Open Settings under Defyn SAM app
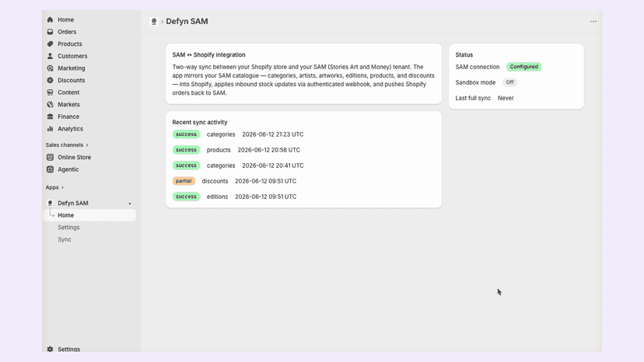This screenshot has height=362, width=644. 68,228
